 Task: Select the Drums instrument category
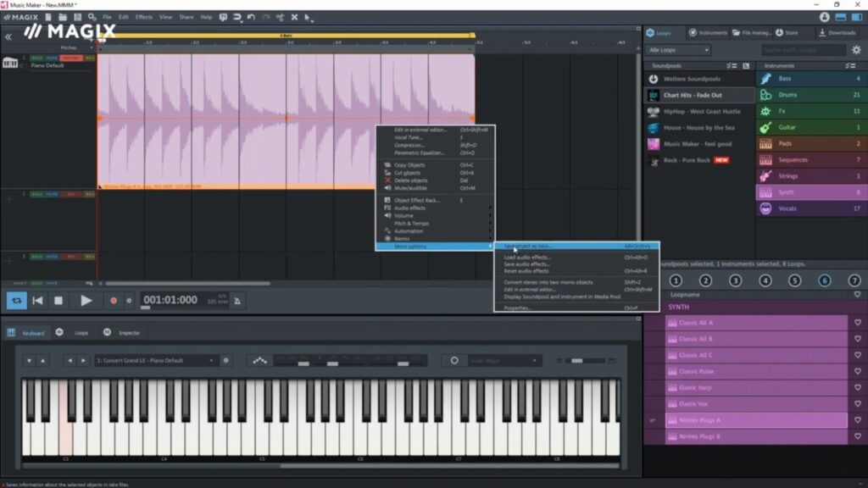point(810,95)
